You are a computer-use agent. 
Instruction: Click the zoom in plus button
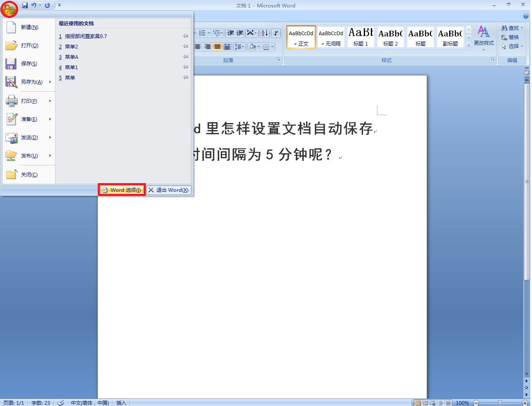coord(525,403)
